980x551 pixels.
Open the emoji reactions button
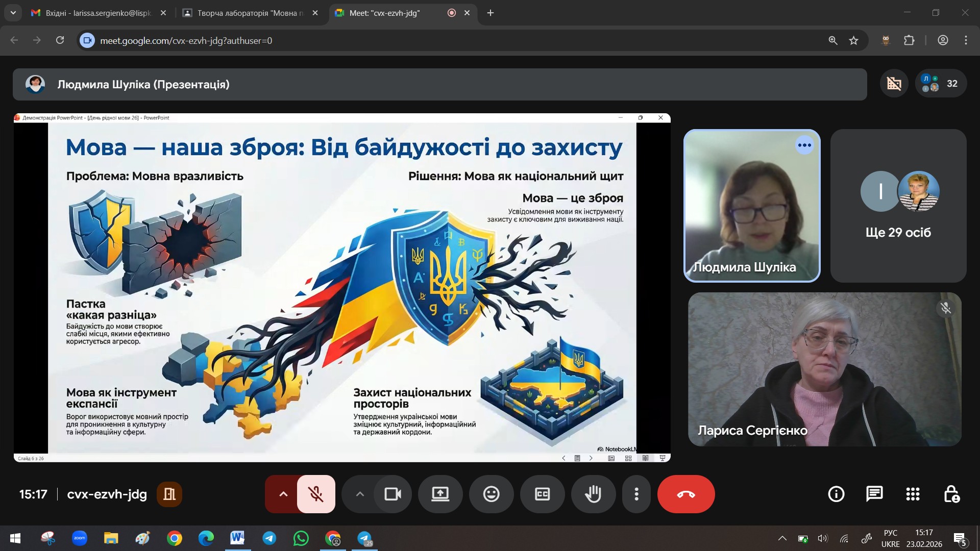tap(491, 494)
